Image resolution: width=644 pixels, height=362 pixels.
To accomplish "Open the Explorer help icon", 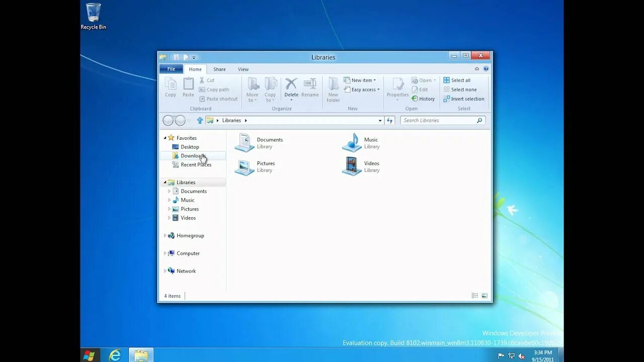I will pyautogui.click(x=486, y=69).
